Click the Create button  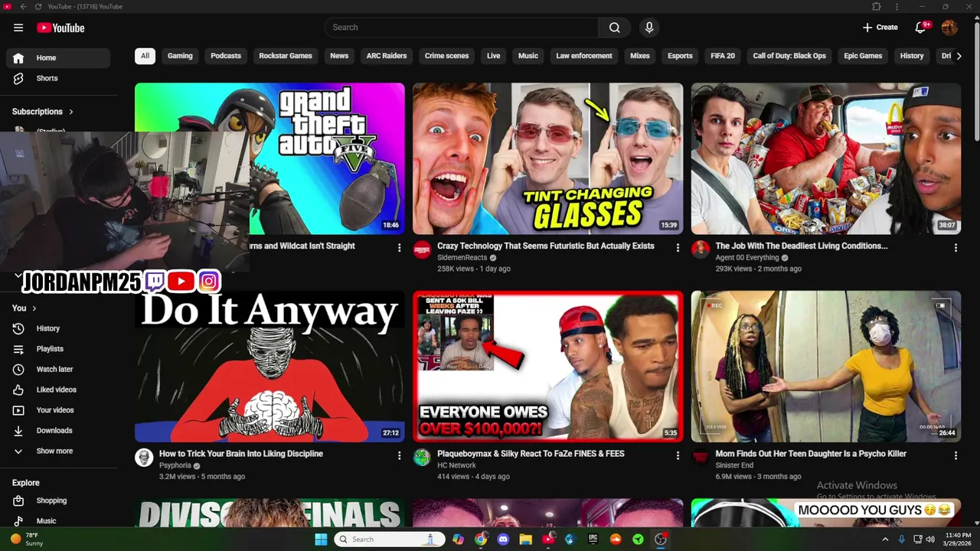point(880,28)
